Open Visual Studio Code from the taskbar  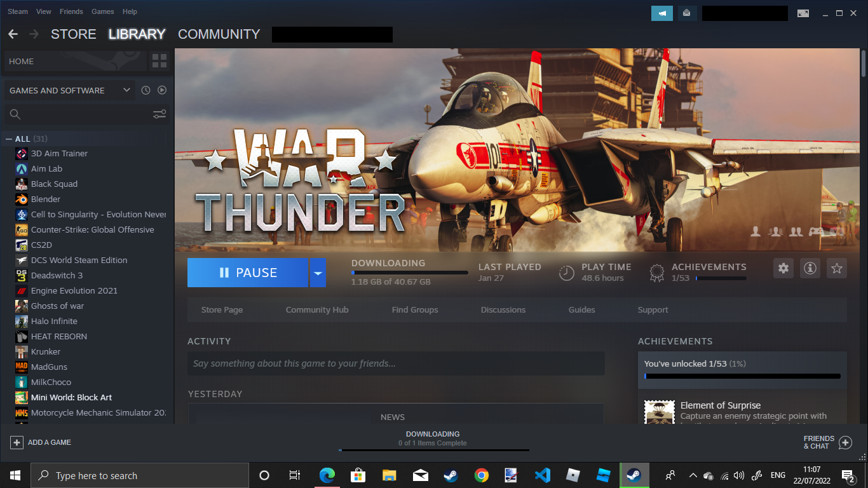[542, 475]
